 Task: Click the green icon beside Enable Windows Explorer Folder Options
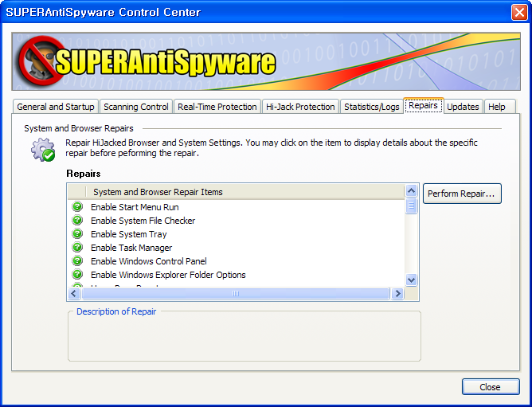[77, 274]
